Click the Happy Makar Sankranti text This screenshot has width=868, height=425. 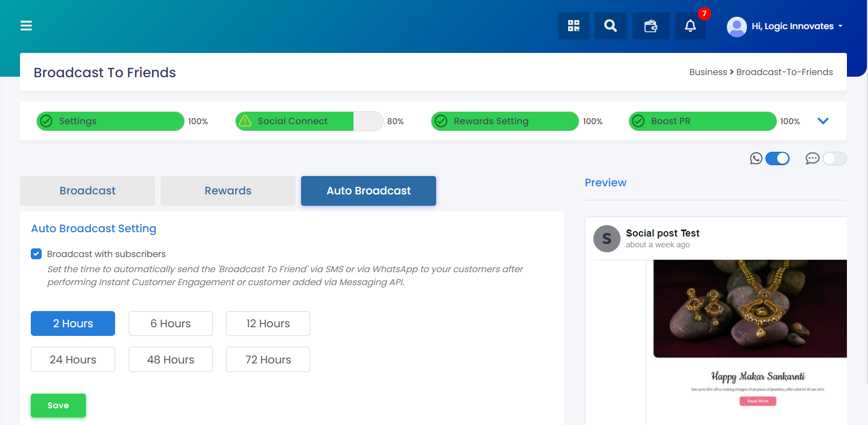pos(758,376)
